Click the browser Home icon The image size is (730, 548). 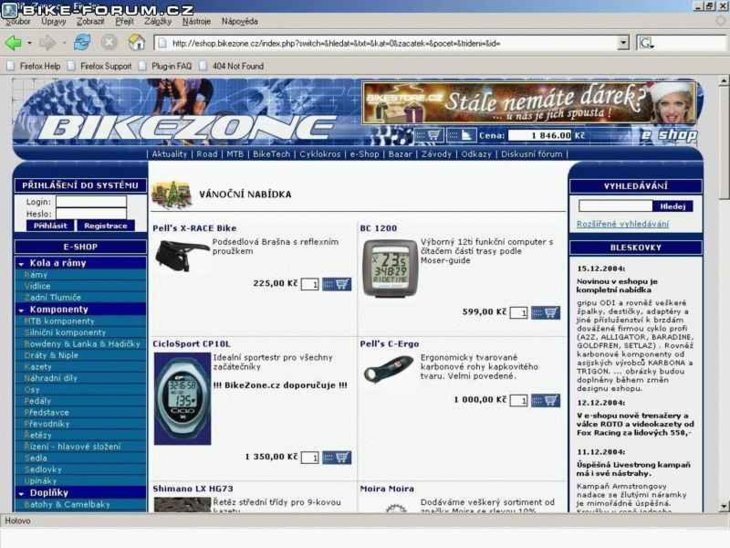(x=136, y=43)
